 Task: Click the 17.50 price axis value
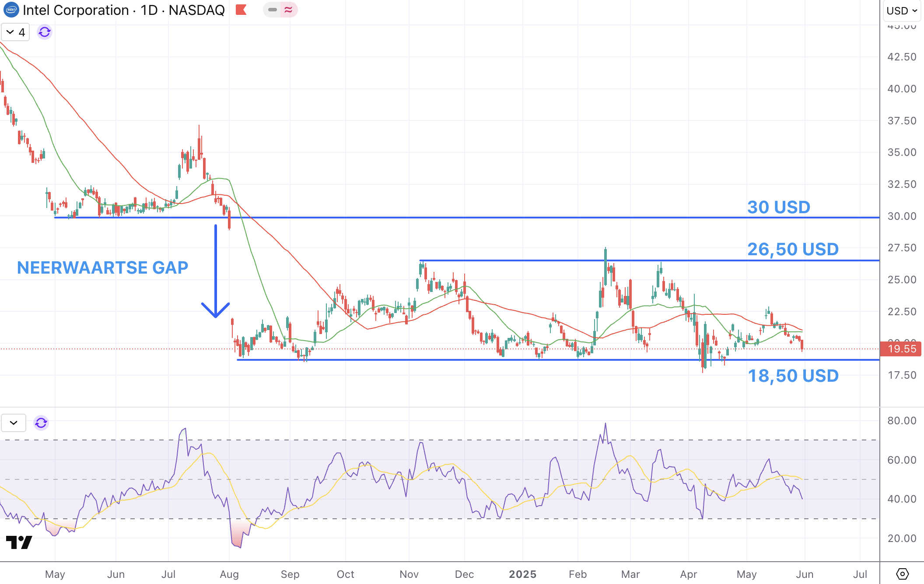point(902,375)
